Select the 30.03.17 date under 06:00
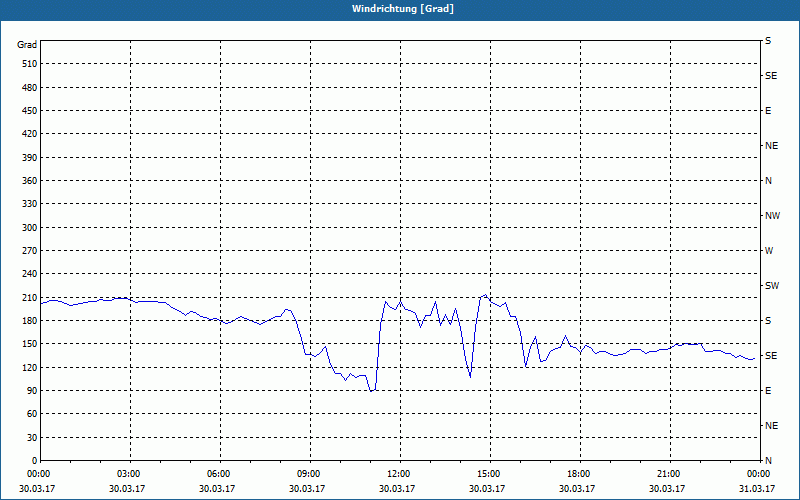This screenshot has height=500, width=800. 217,489
